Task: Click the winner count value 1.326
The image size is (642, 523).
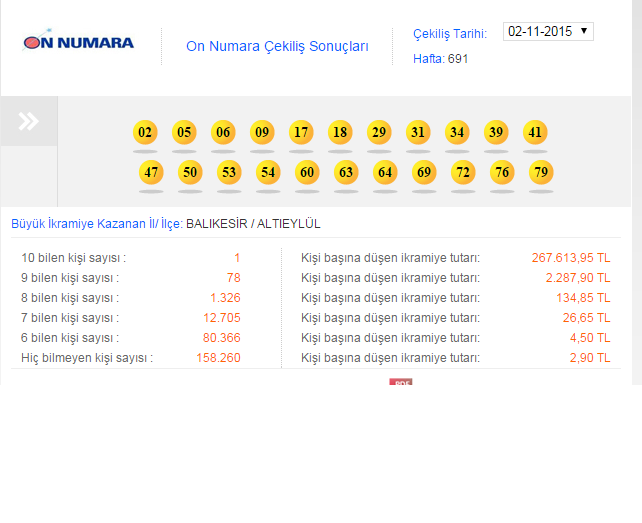Action: click(225, 298)
